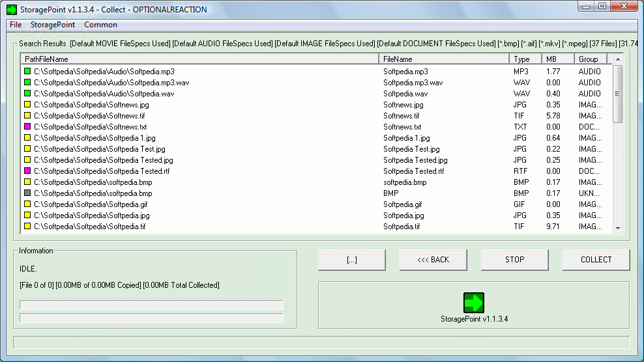Image resolution: width=644 pixels, height=362 pixels.
Task: Open the Common menu
Action: tap(100, 25)
